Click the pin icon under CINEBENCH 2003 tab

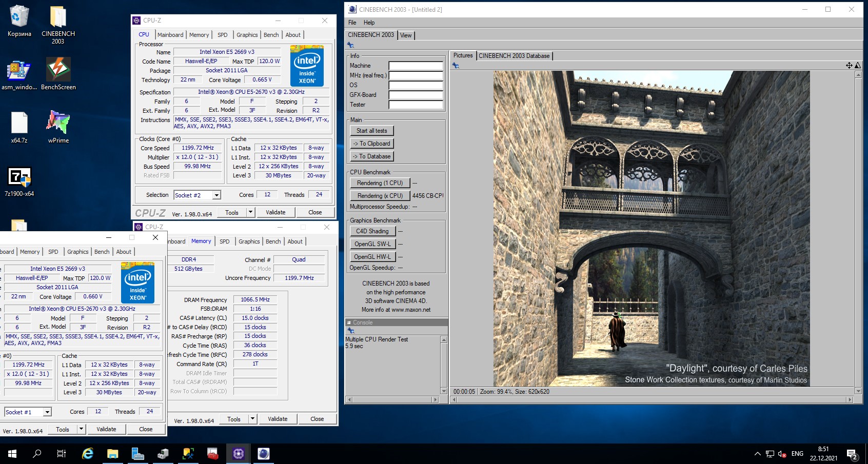351,45
